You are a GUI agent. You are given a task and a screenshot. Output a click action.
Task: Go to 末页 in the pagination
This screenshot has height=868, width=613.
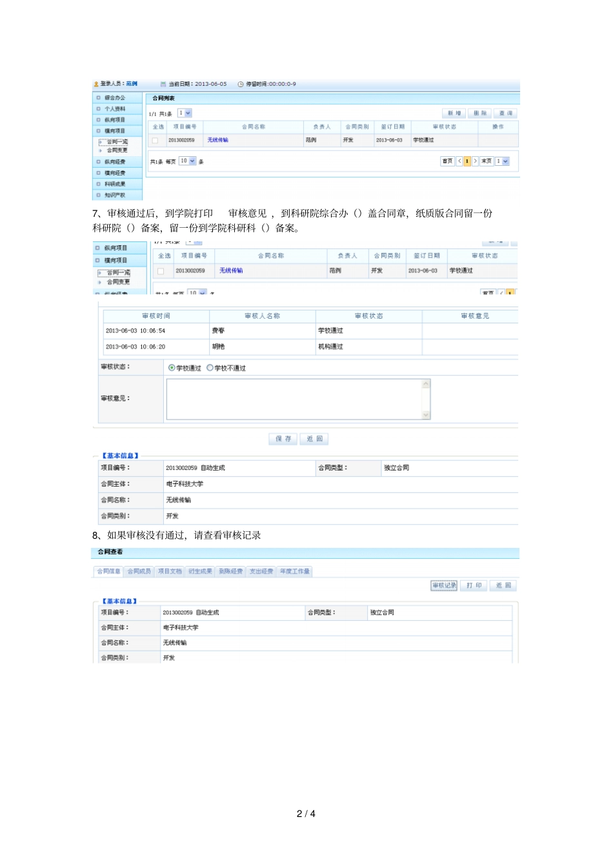[x=487, y=161]
